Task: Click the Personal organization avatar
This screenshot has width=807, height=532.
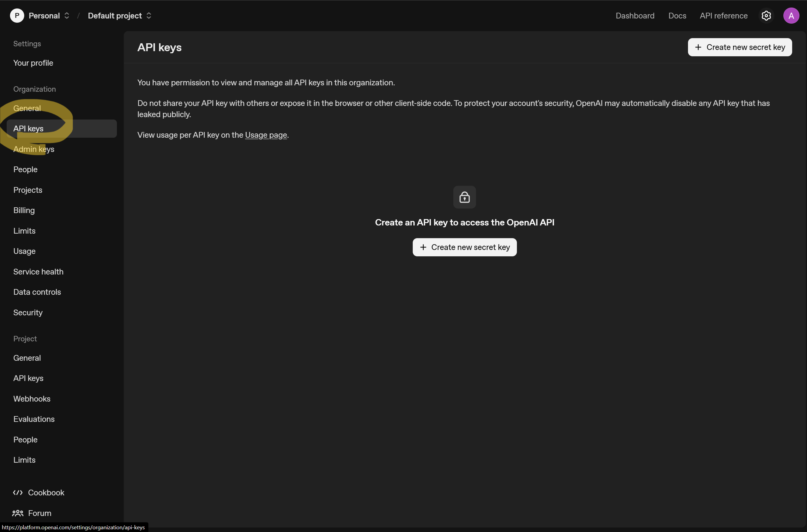Action: (x=17, y=16)
